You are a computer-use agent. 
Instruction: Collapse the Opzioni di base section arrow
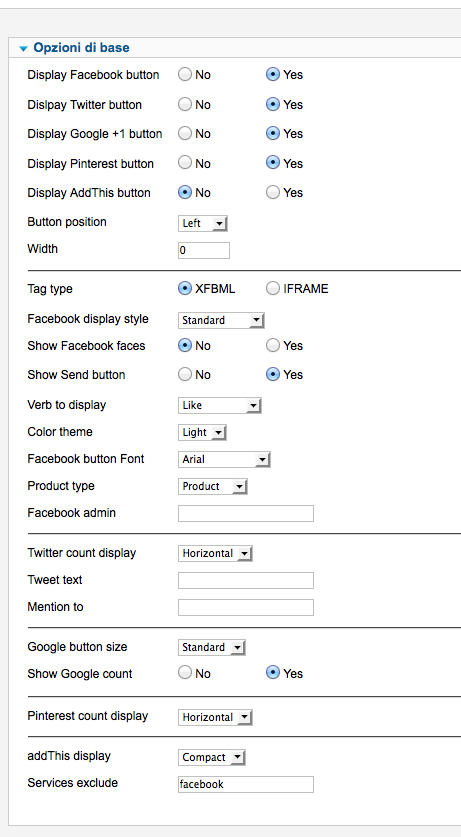[x=23, y=49]
